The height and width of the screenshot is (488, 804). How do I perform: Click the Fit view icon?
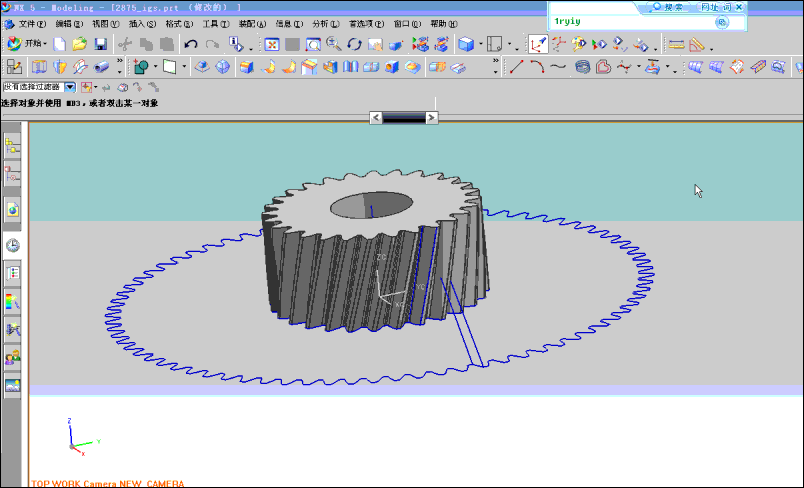(x=272, y=45)
